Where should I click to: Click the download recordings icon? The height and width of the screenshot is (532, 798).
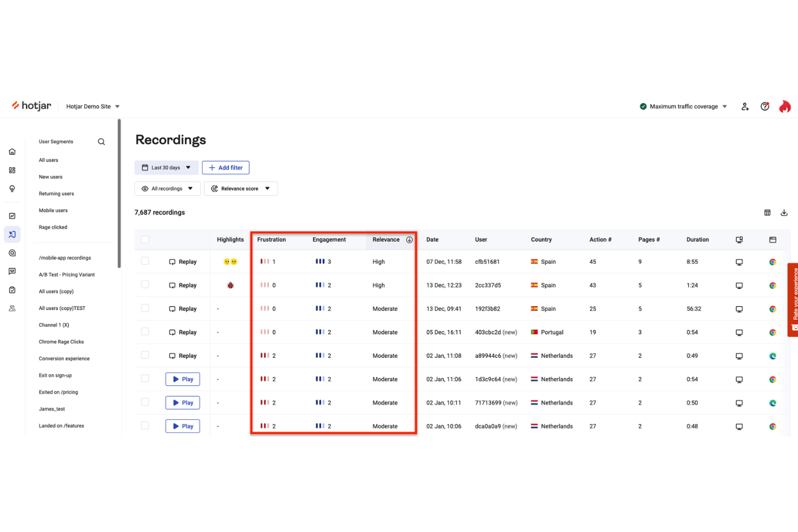click(x=784, y=213)
